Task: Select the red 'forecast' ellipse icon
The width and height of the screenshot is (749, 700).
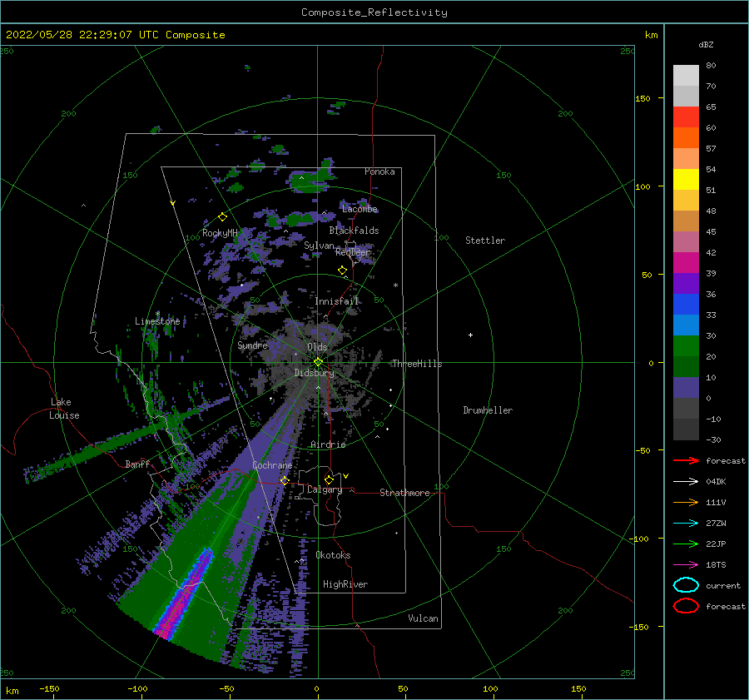Action: [x=686, y=606]
